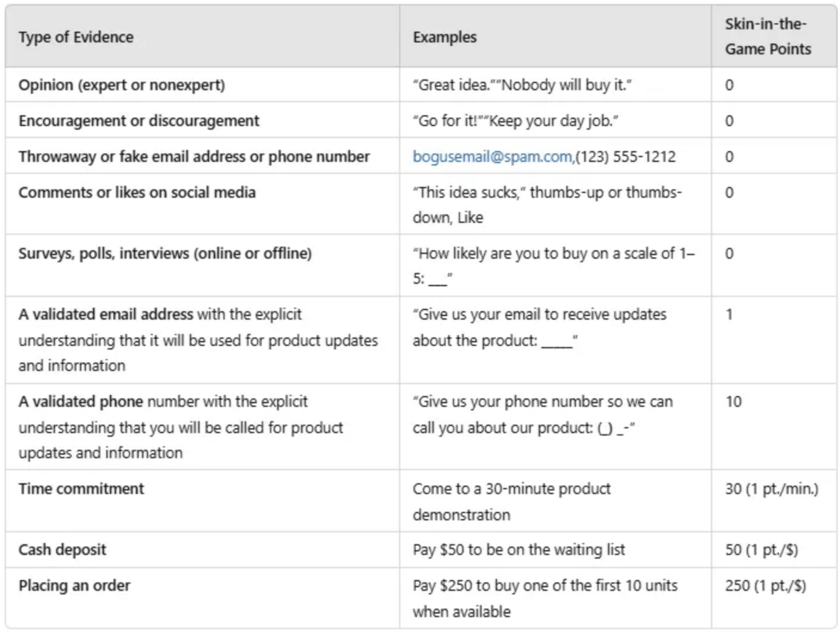
Task: Click the "A validated email address" bold text
Action: pos(106,315)
